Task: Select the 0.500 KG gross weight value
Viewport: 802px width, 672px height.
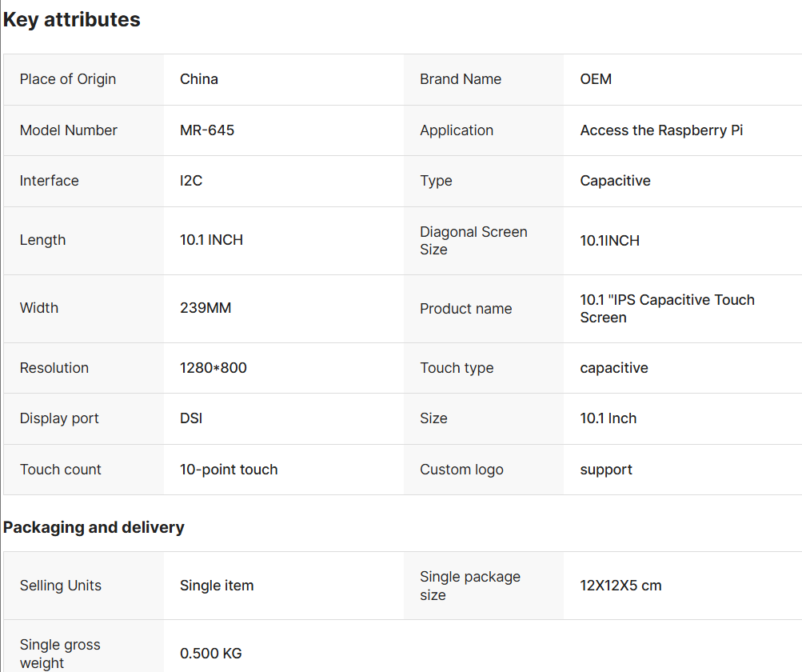Action: click(211, 654)
